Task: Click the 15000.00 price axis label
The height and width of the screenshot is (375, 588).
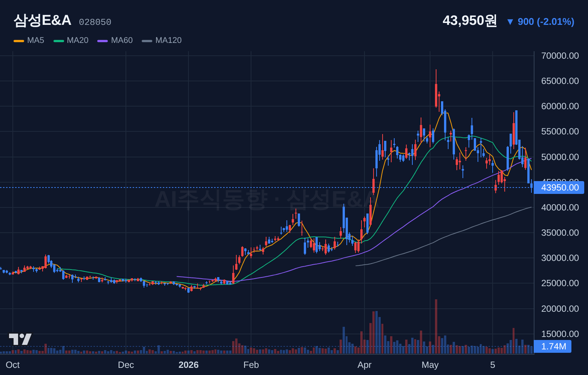Action: point(560,334)
